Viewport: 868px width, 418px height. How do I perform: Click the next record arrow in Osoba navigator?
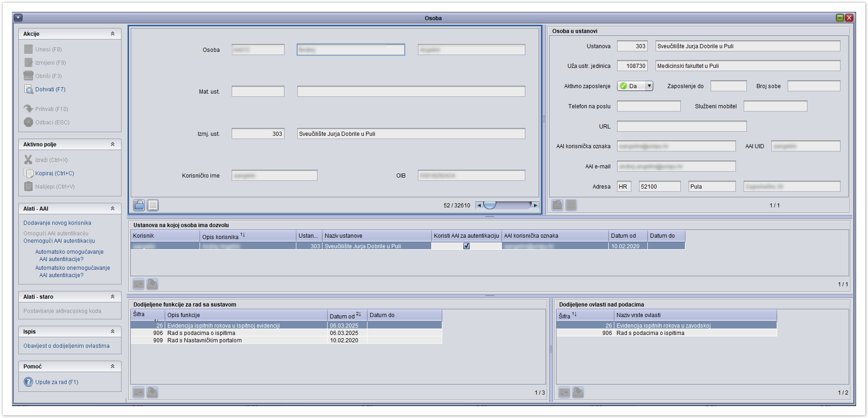pyautogui.click(x=535, y=206)
